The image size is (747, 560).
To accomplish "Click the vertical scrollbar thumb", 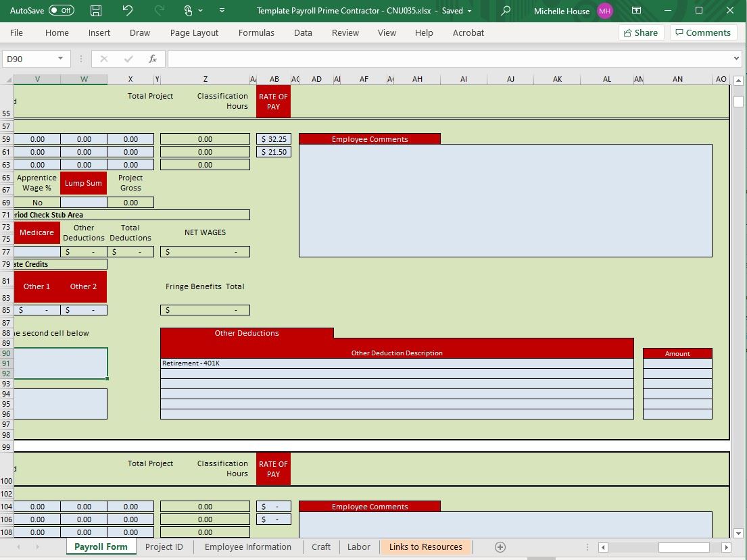I will (738, 101).
